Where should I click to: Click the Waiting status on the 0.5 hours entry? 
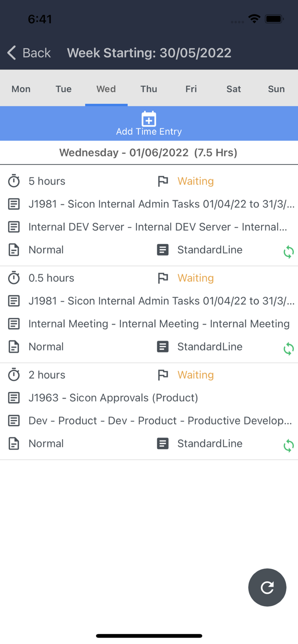pyautogui.click(x=196, y=278)
